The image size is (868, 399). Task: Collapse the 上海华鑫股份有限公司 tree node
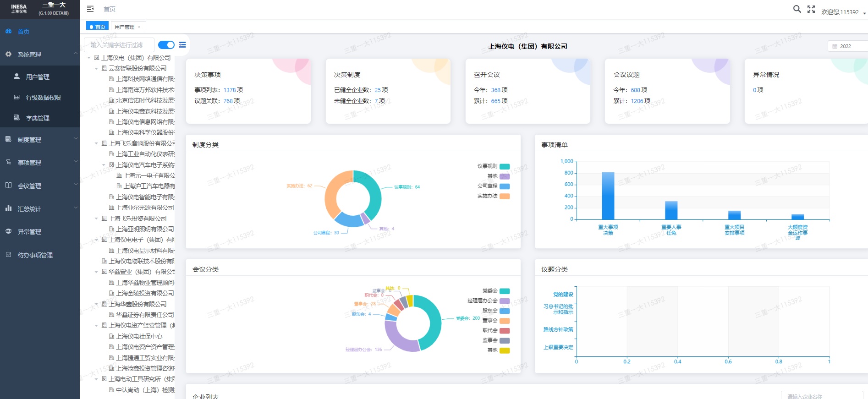click(x=96, y=304)
